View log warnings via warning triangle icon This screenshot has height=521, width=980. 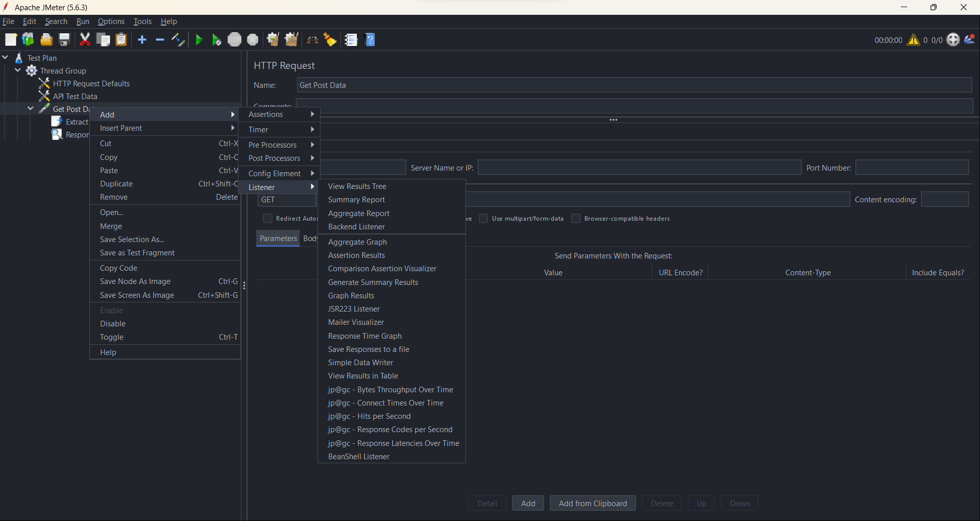pos(914,39)
